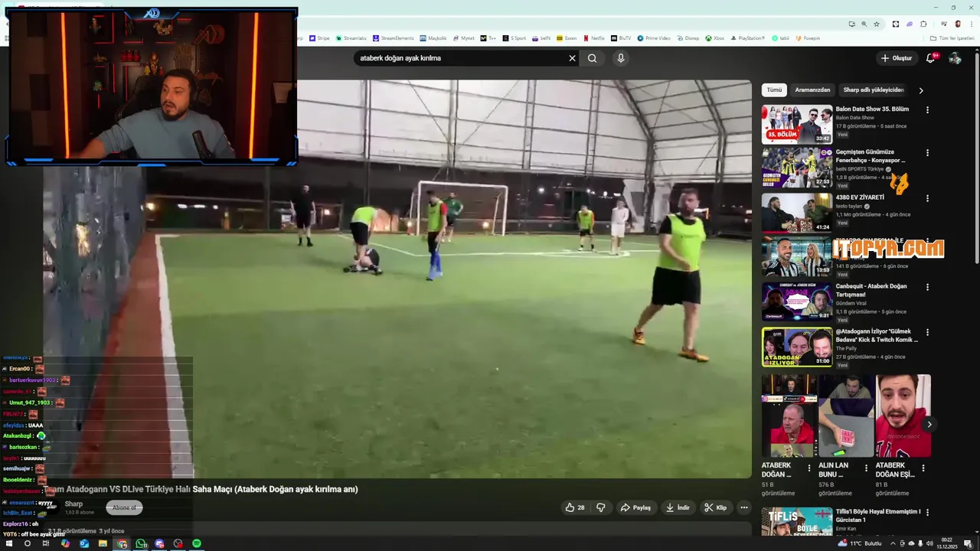Open the YouTube account avatar menu

click(x=955, y=58)
